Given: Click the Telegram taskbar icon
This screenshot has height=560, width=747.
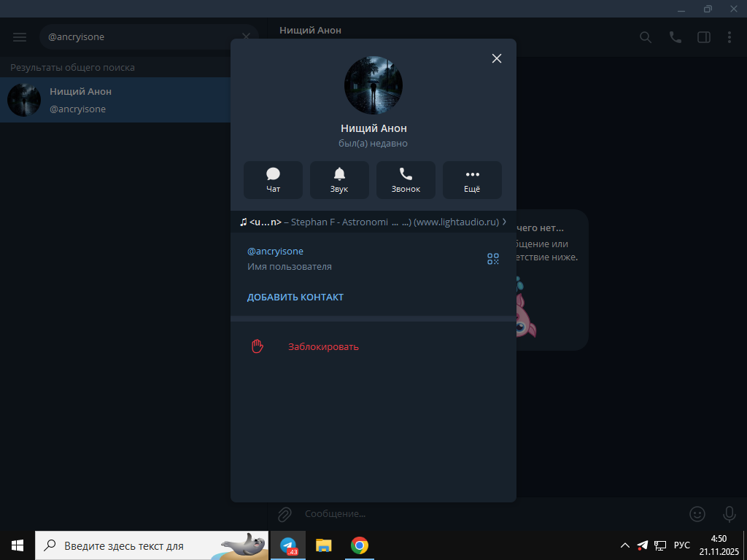Looking at the screenshot, I should click(x=288, y=545).
